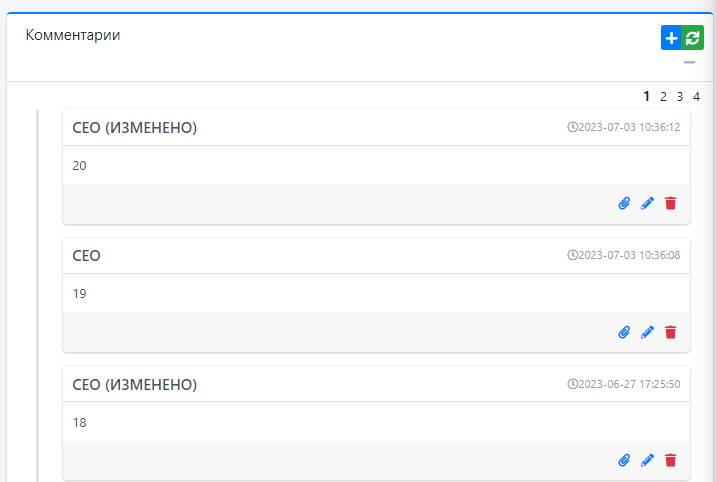This screenshot has width=717, height=482.
Task: Attach file to comment 18
Action: (624, 460)
